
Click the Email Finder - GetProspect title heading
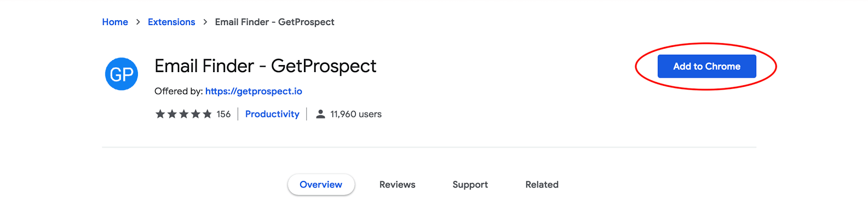[x=266, y=66]
